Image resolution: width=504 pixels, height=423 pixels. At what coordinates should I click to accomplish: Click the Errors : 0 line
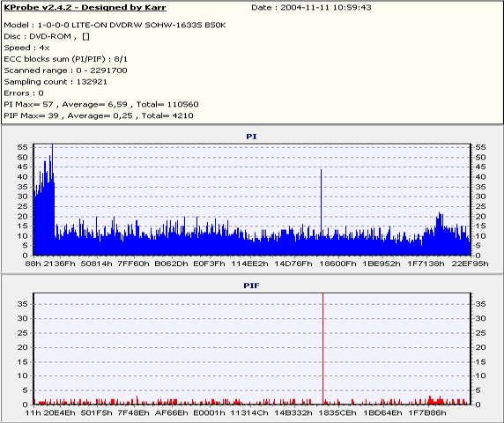click(x=24, y=93)
